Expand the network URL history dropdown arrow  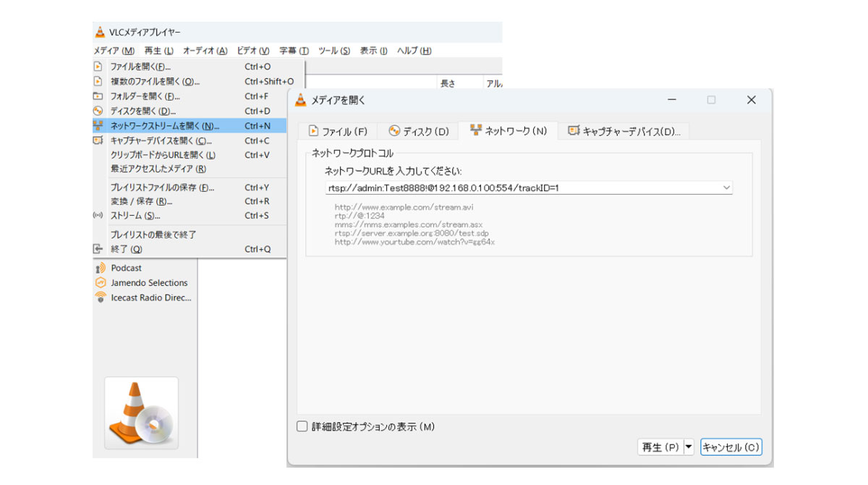[x=726, y=187]
